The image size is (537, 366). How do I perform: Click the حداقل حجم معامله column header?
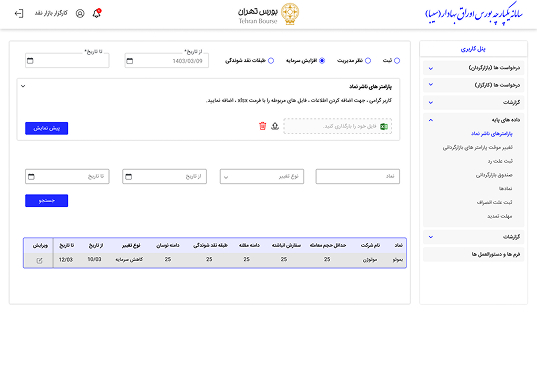pyautogui.click(x=328, y=245)
